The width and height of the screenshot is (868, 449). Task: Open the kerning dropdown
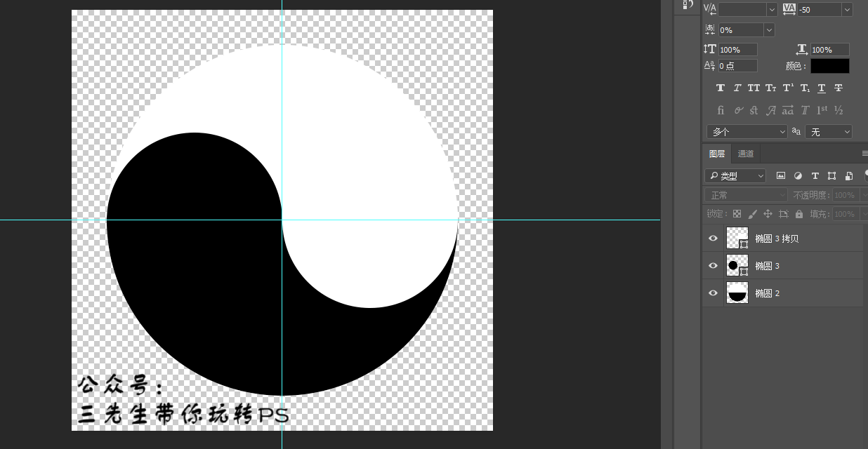pyautogui.click(x=772, y=9)
